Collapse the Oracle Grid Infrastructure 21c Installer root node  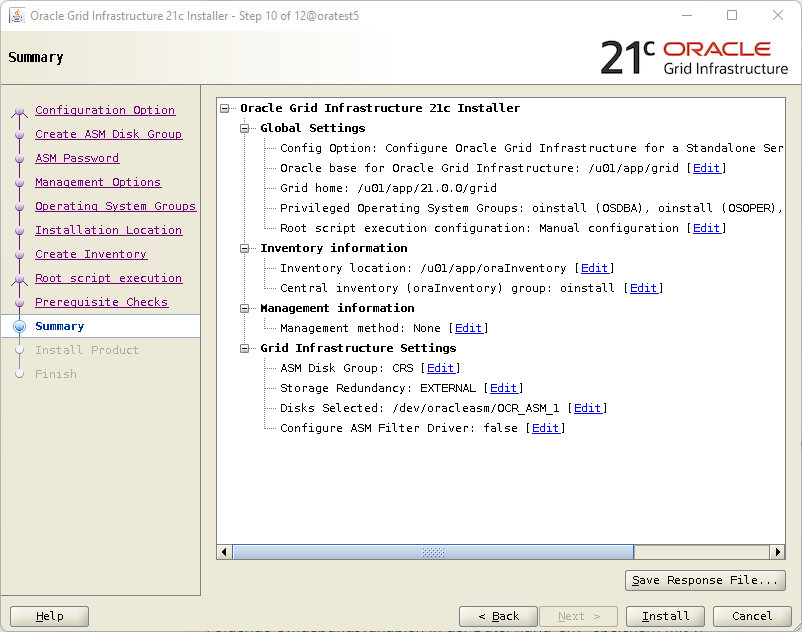(225, 108)
